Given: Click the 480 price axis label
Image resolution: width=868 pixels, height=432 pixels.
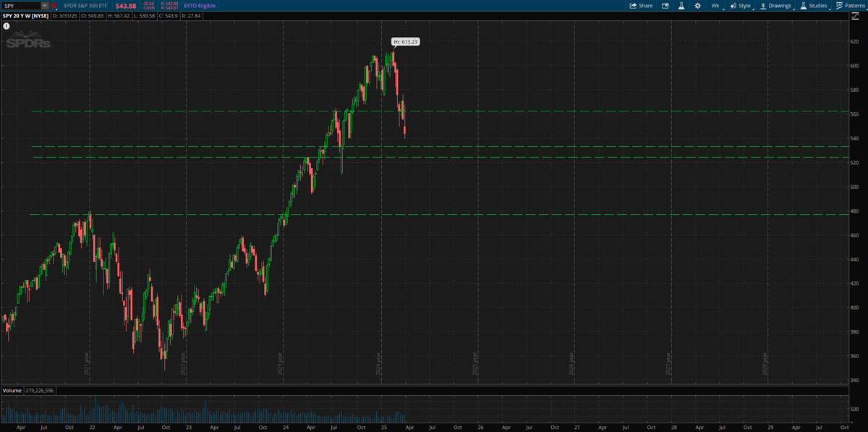Looking at the screenshot, I should [x=854, y=211].
